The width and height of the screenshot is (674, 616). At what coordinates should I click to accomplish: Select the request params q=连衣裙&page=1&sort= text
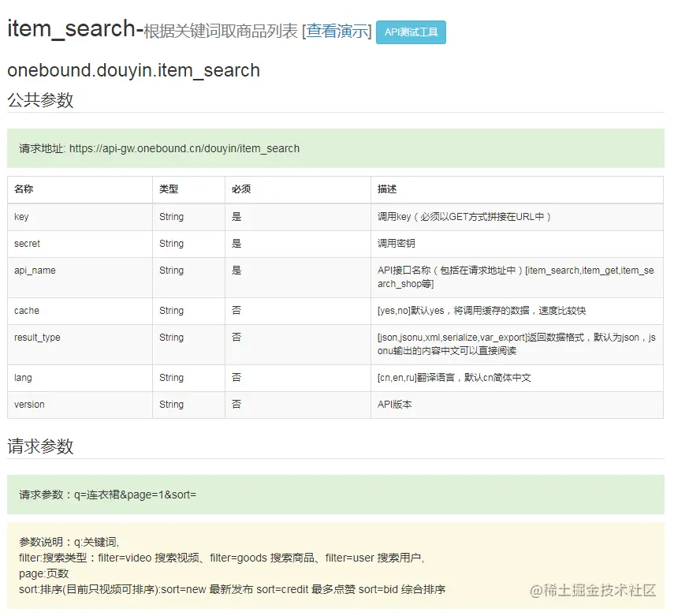(136, 495)
